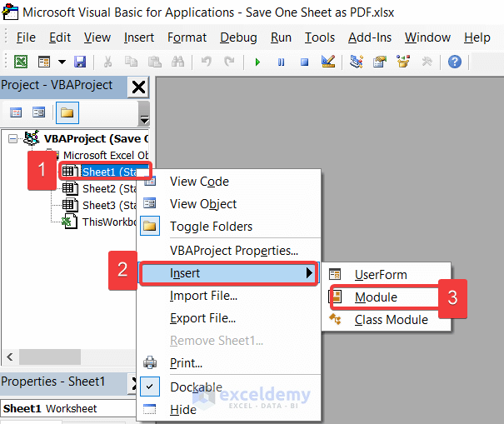Open the Help menu
504x424 pixels.
(x=477, y=37)
